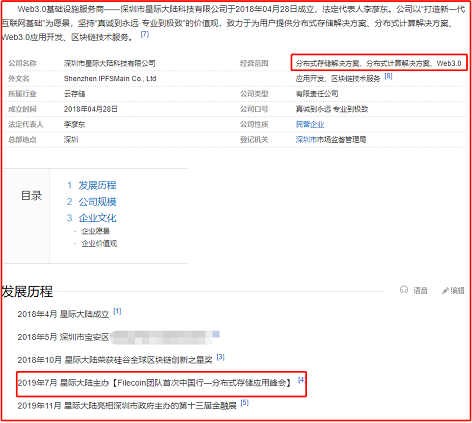Click the reference [8] after 区块链技术服务

388,76
